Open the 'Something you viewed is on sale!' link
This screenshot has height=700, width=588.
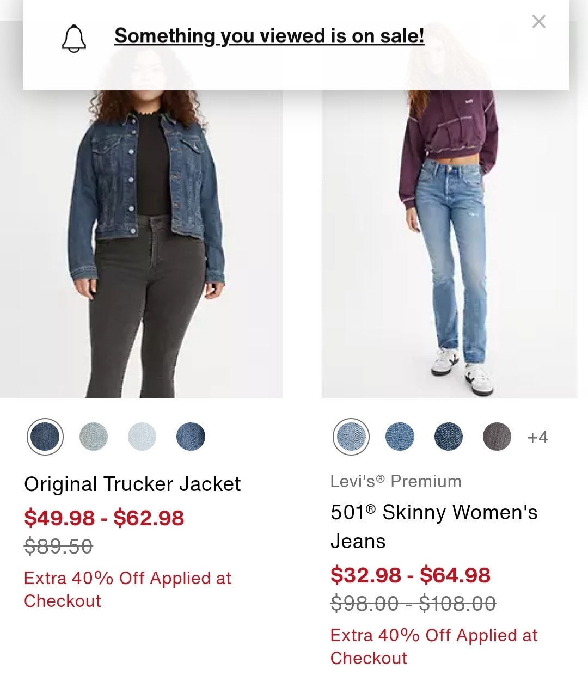(269, 36)
